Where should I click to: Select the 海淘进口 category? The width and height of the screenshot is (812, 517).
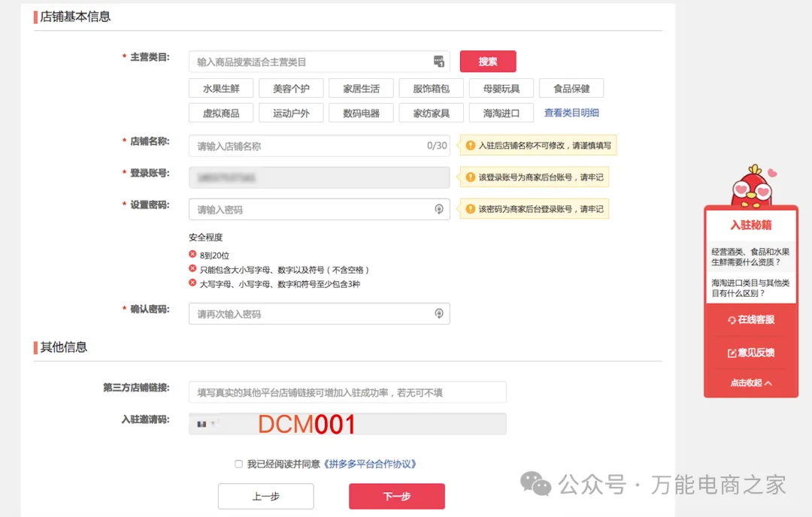pos(501,113)
